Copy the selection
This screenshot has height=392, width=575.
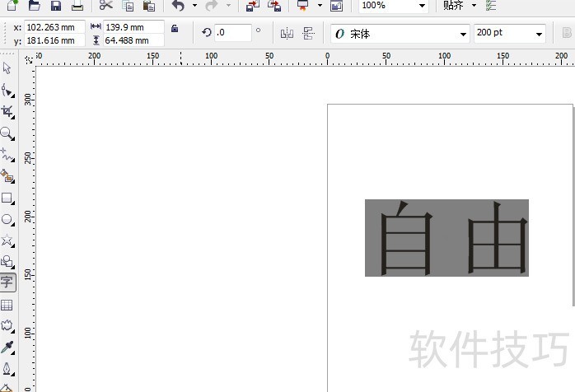(128, 5)
